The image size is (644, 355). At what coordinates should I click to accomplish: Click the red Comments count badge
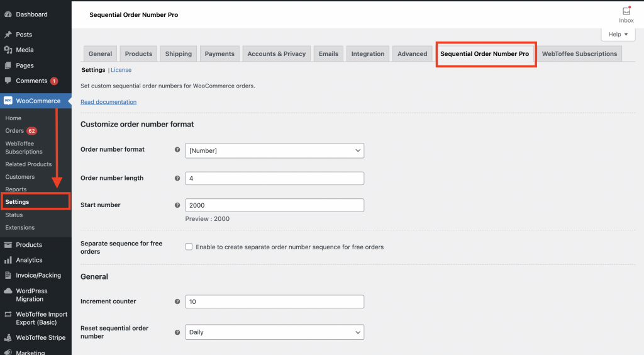tap(54, 81)
